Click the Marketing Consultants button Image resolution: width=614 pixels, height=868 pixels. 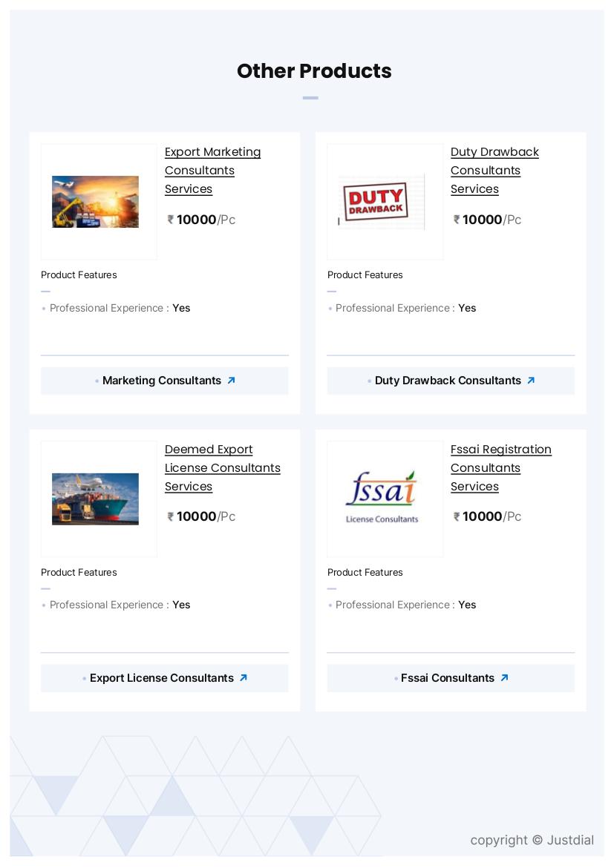point(162,381)
